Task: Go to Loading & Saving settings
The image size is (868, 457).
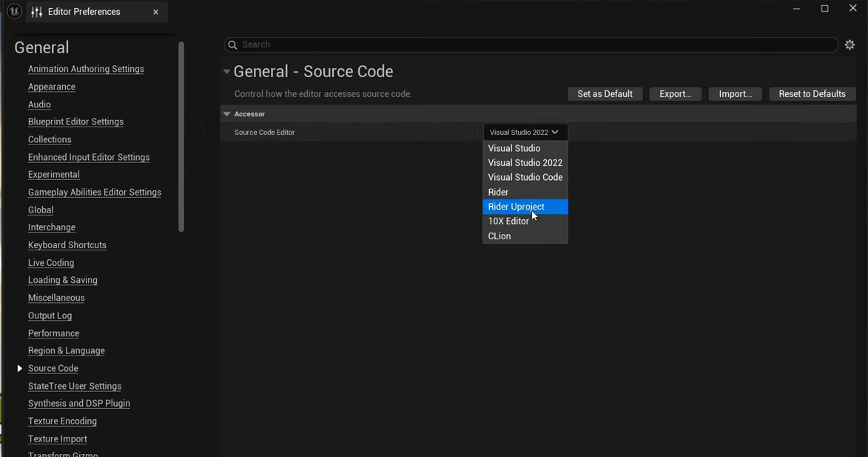Action: (x=63, y=280)
